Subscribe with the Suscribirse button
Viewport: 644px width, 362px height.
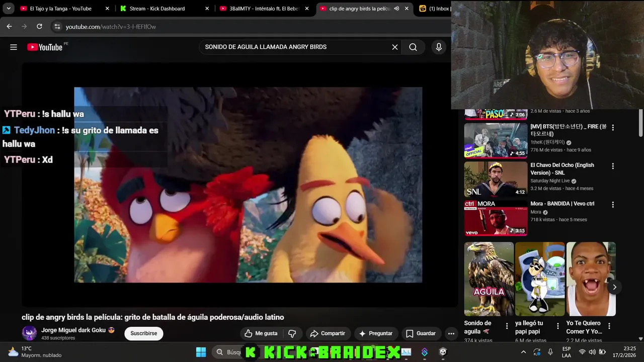pos(144,333)
